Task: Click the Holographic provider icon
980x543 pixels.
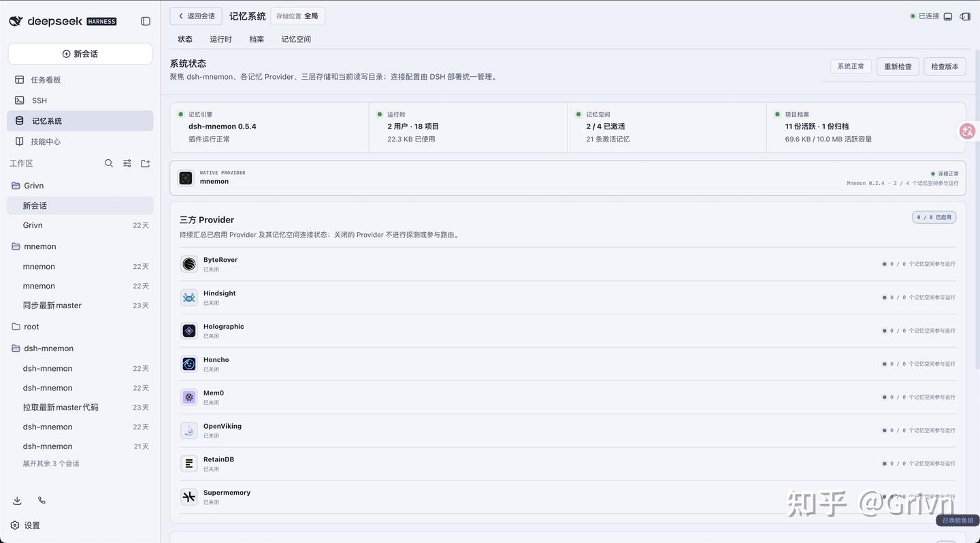Action: [x=189, y=331]
